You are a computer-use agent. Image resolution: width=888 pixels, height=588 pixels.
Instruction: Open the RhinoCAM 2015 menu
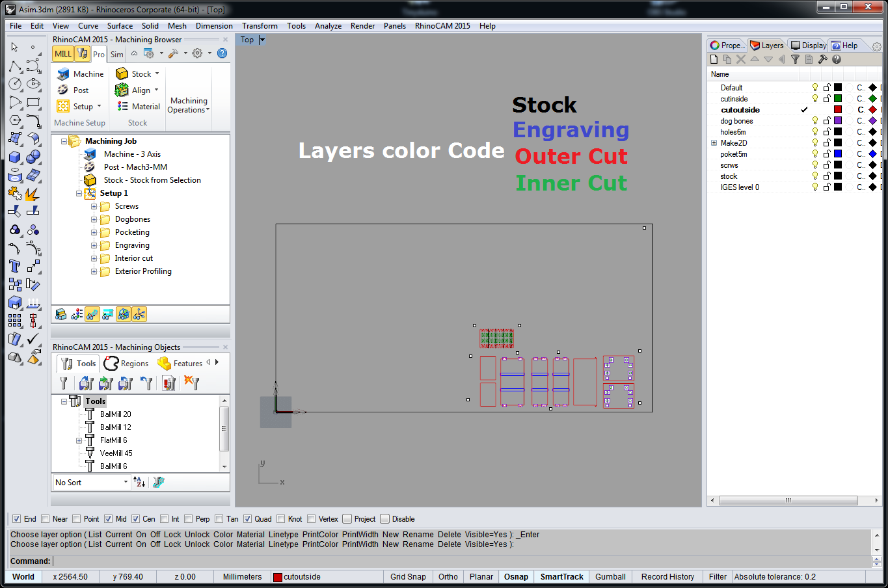[442, 26]
